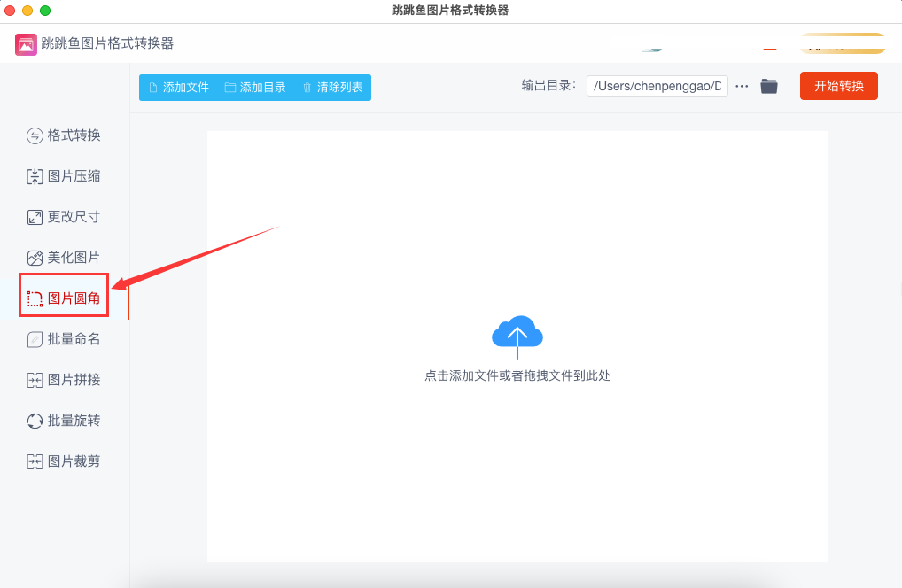Click the 点击添加文件或者拖拽文件到此处 text
Screen dimensions: 902x588
tap(517, 375)
